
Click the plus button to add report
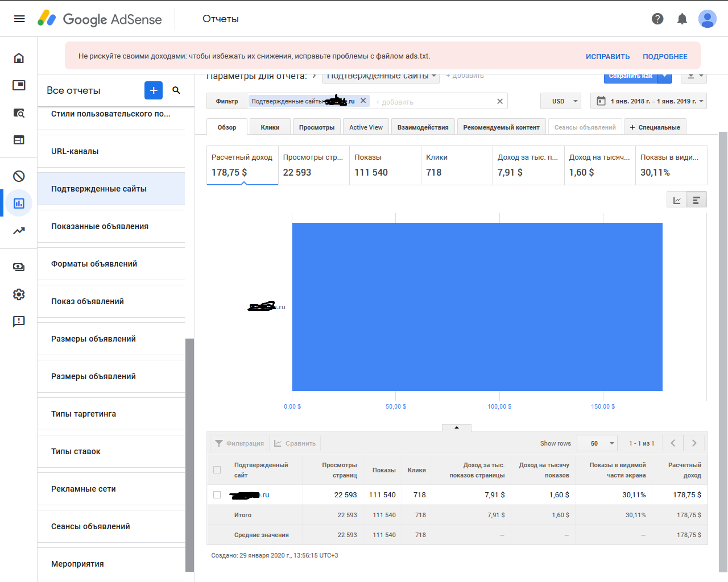[x=154, y=90]
